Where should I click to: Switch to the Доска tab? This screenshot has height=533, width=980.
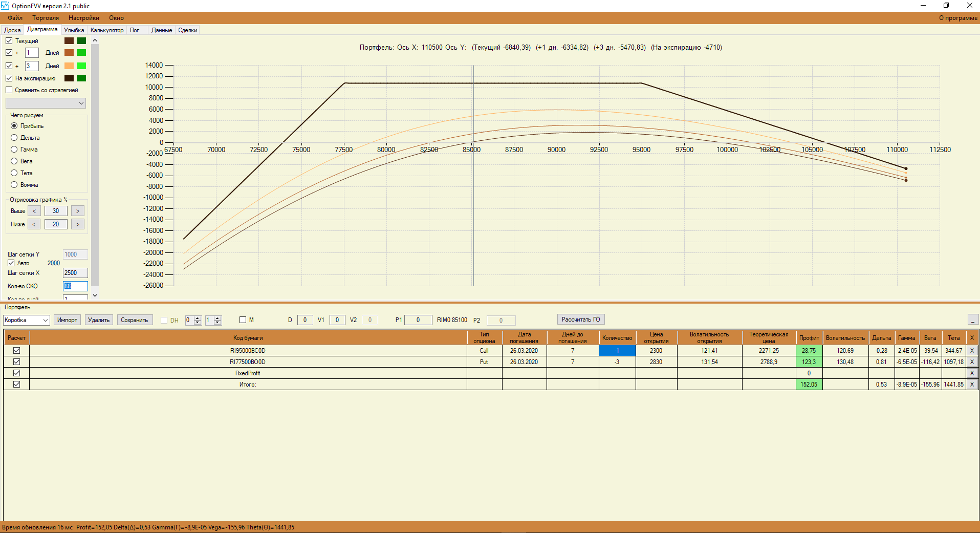(12, 30)
